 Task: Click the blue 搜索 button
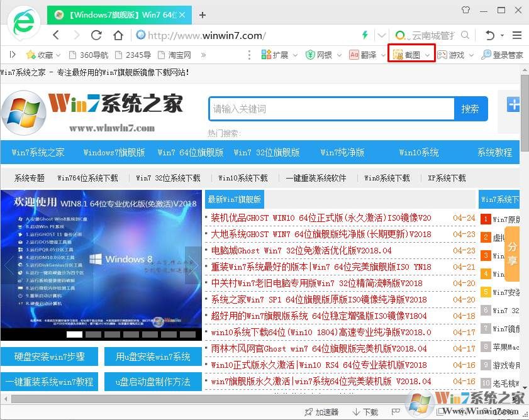471,109
